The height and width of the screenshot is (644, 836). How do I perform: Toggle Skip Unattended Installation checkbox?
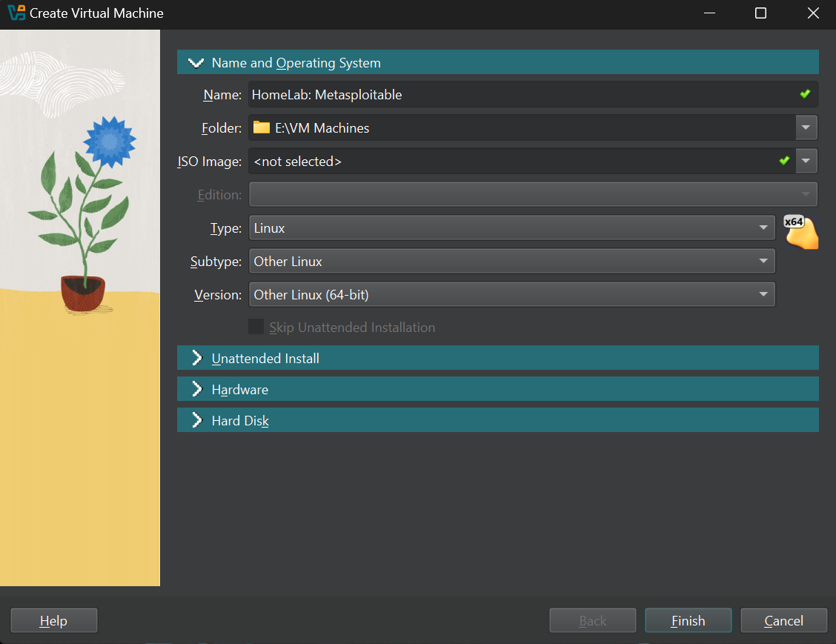(x=256, y=327)
